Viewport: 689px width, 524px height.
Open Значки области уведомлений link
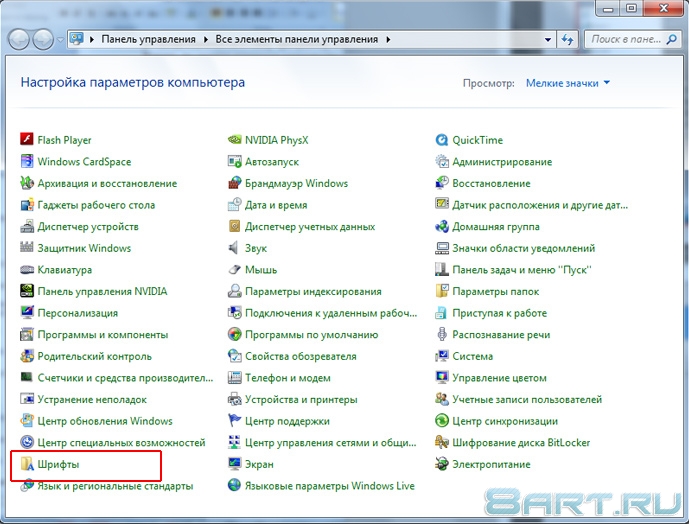[x=524, y=248]
